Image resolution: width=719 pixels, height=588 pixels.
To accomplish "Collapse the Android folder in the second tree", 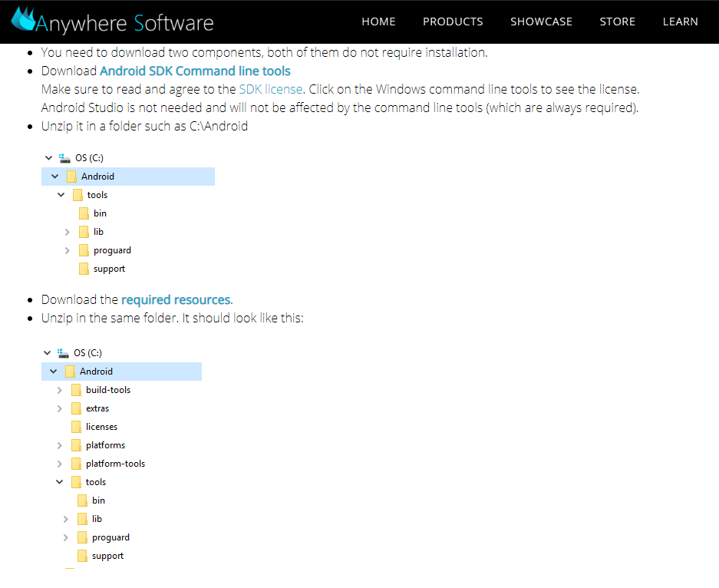I will click(x=54, y=372).
